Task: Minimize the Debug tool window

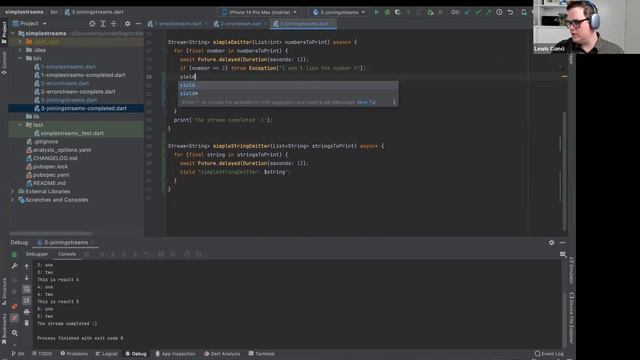Action: 562,242
